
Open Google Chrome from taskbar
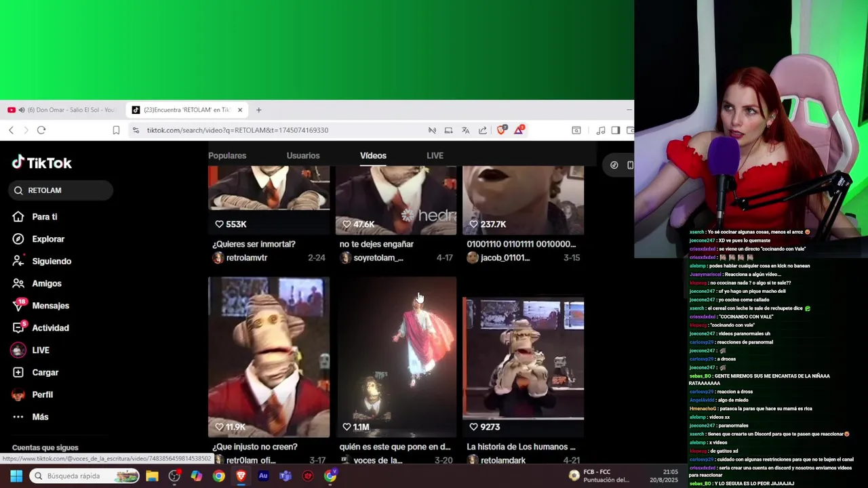click(218, 476)
